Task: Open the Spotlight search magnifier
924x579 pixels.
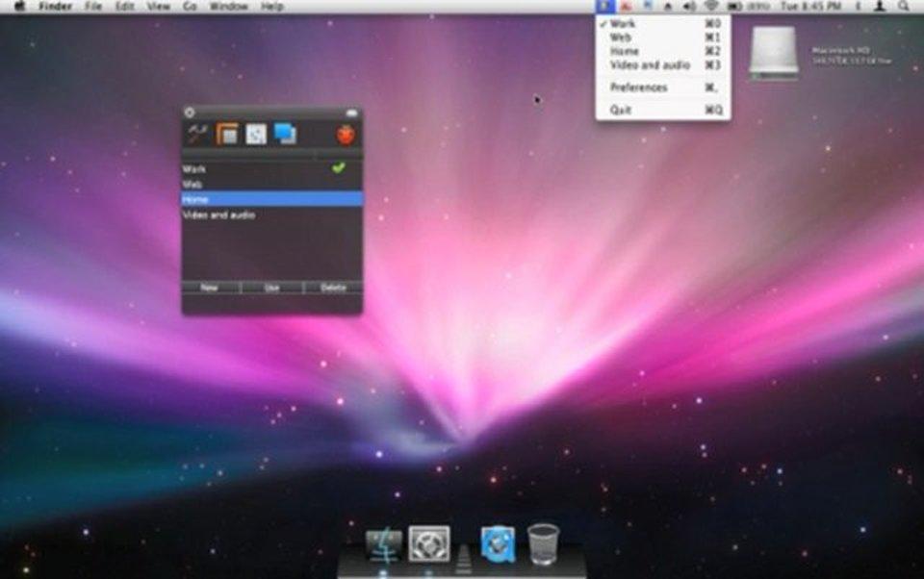Action: [x=903, y=6]
